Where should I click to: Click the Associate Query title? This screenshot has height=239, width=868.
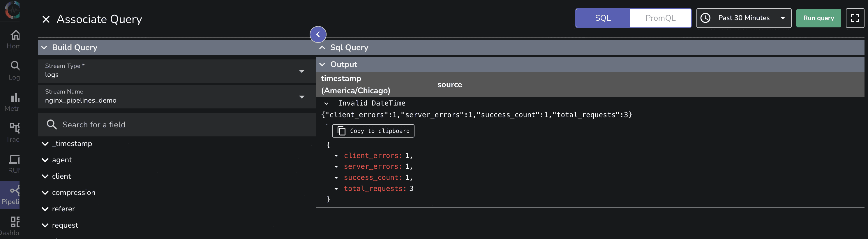[x=99, y=19]
